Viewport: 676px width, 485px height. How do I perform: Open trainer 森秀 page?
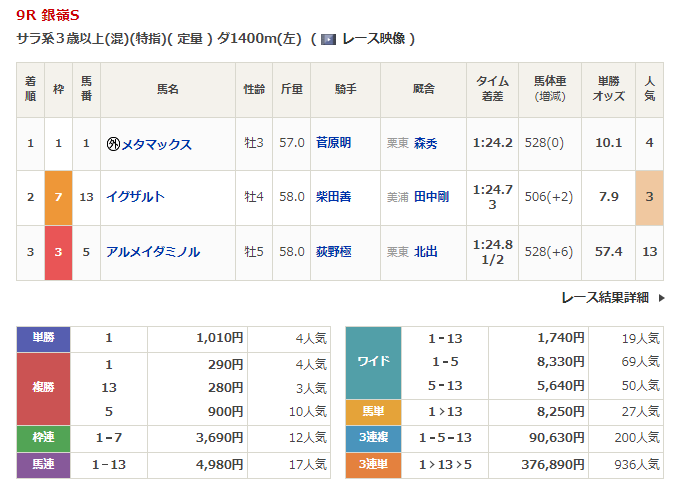(x=426, y=143)
